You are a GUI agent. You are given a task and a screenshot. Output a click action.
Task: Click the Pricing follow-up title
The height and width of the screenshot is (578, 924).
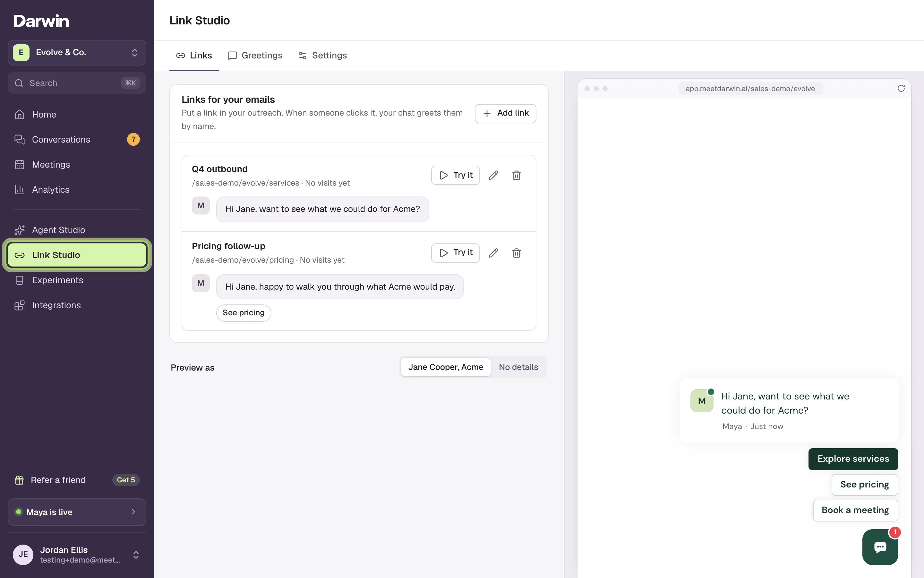pos(228,246)
